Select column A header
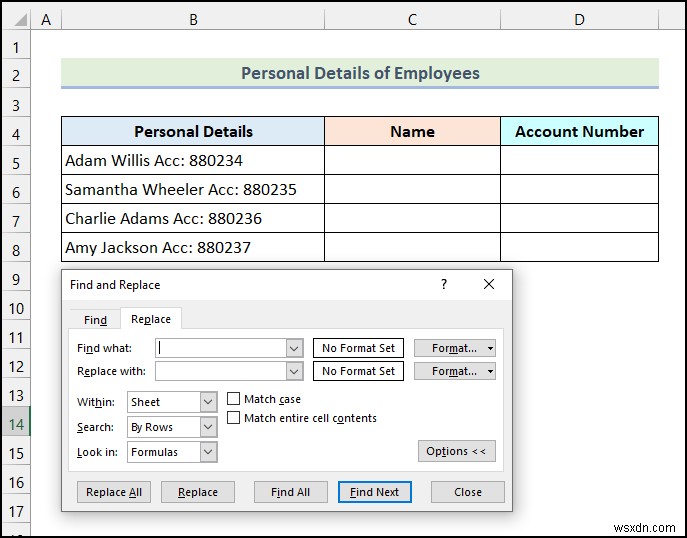 pyautogui.click(x=46, y=19)
